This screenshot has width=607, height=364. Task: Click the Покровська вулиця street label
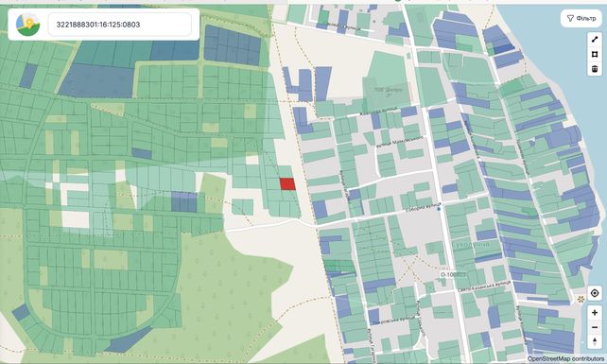click(393, 320)
